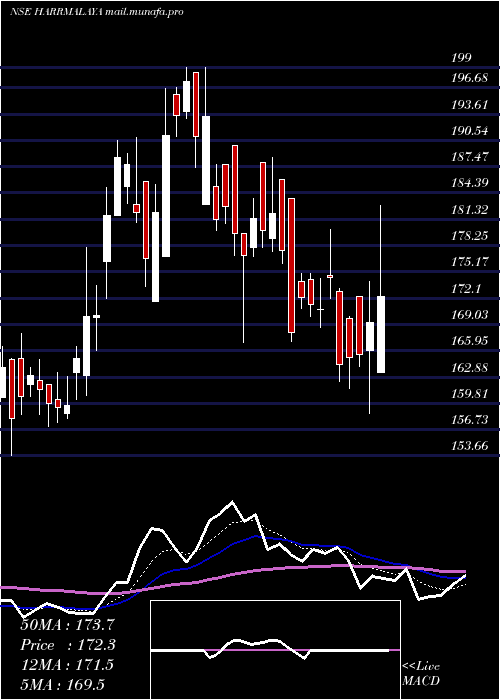The image size is (500, 700).
Task: Click the 169.03 price axis label
Action: pyautogui.click(x=470, y=315)
